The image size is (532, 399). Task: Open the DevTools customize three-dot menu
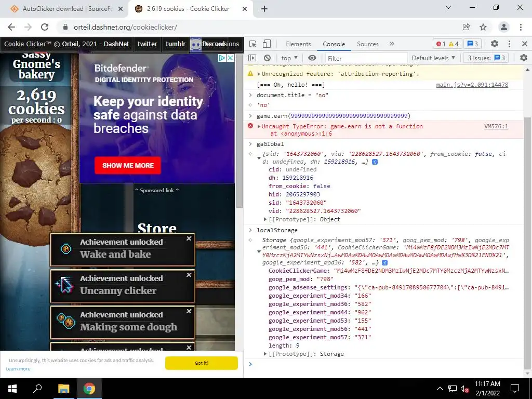(x=509, y=44)
